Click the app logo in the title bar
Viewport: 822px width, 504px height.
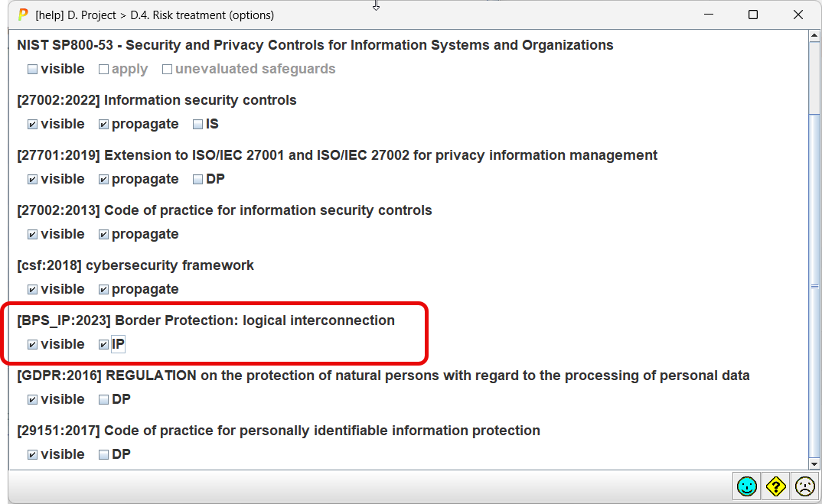pos(23,15)
